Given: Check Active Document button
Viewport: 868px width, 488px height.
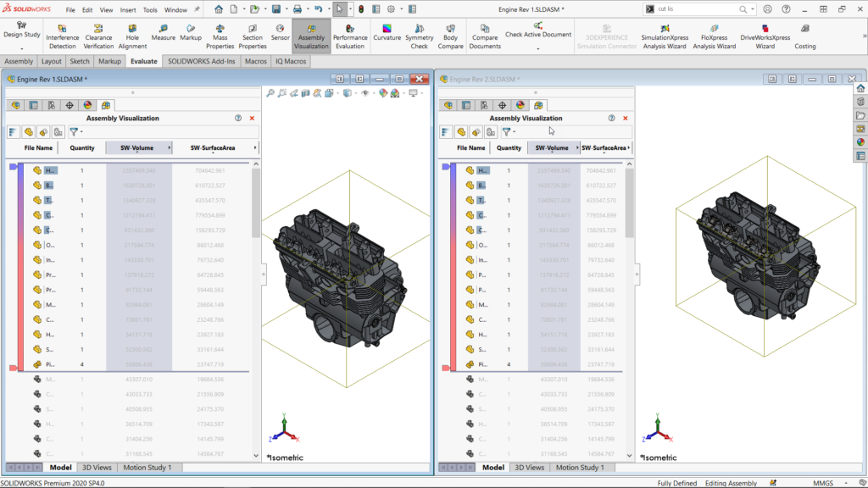Looking at the screenshot, I should (x=538, y=30).
